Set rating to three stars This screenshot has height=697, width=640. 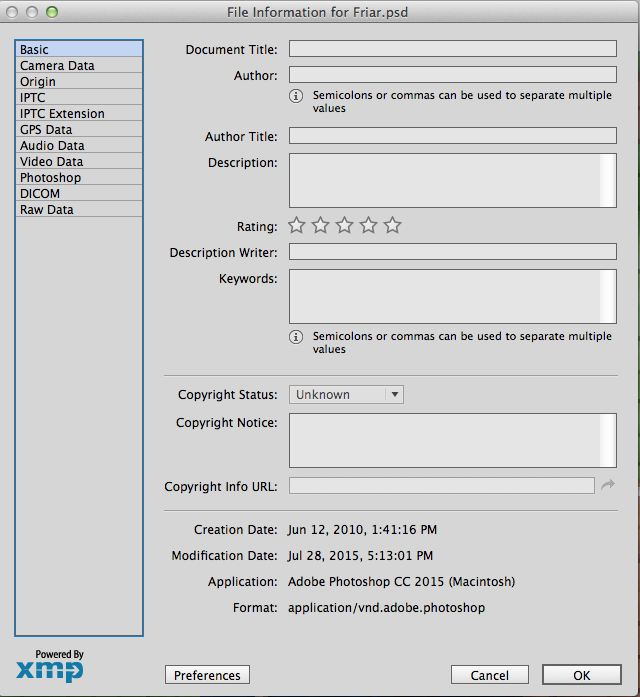344,225
